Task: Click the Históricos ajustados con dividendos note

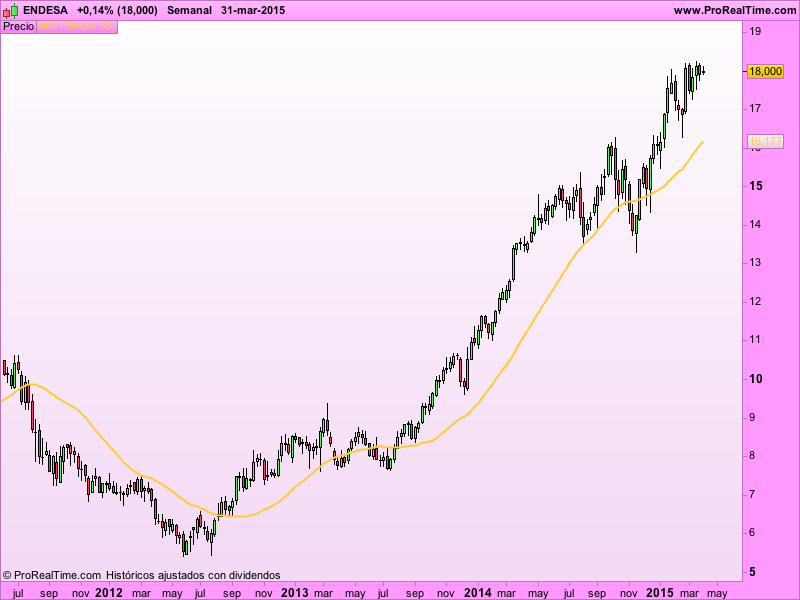Action: (x=193, y=576)
